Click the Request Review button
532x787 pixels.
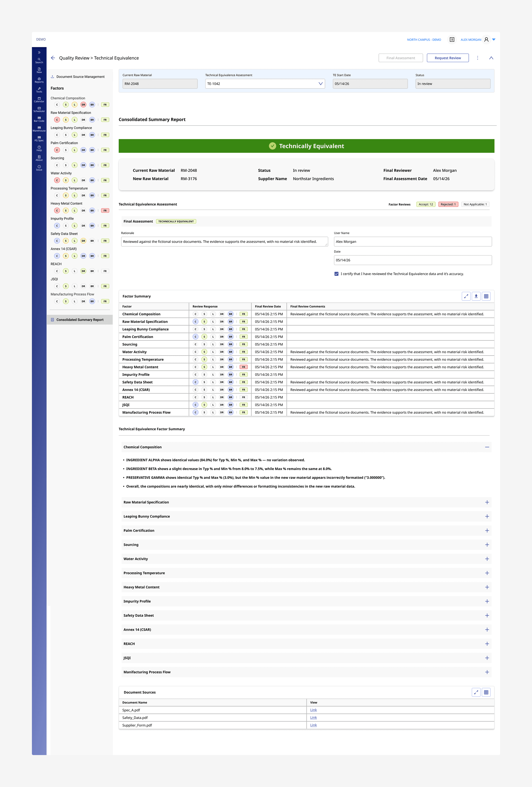coord(447,58)
